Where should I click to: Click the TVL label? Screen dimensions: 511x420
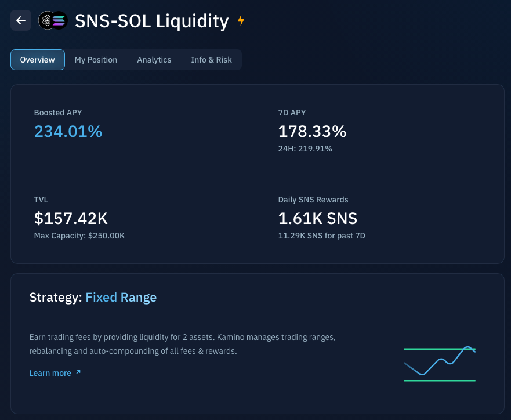point(41,200)
